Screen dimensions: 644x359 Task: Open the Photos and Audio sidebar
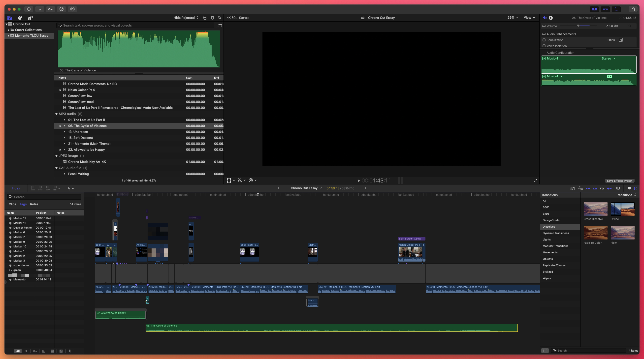click(20, 18)
